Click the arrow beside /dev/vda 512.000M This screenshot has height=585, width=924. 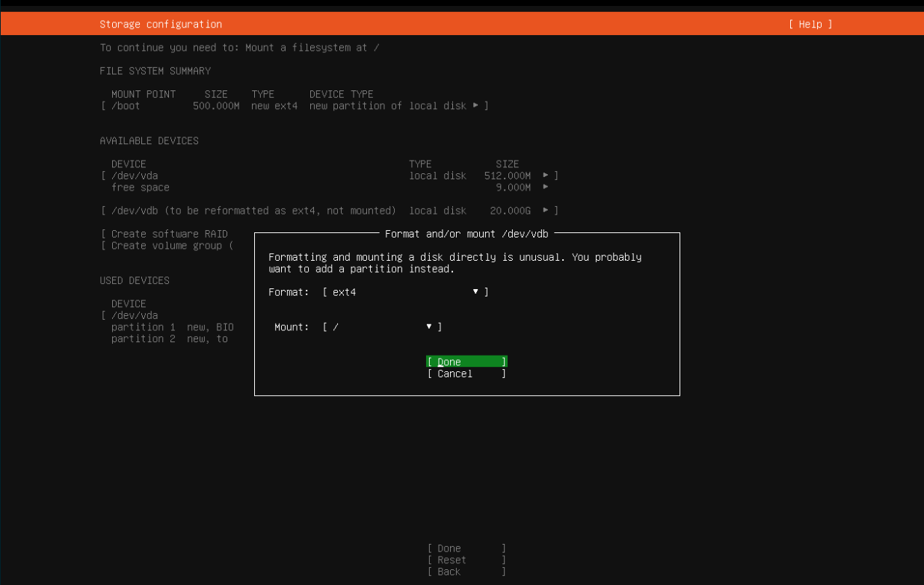546,176
